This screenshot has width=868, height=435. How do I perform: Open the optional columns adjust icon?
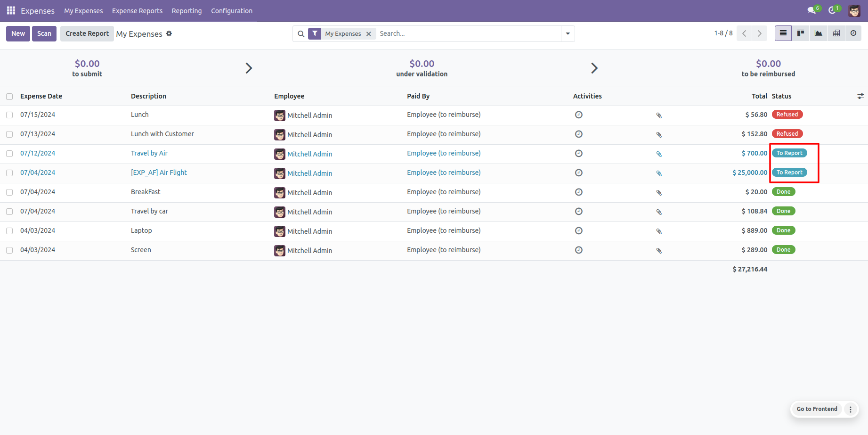860,96
